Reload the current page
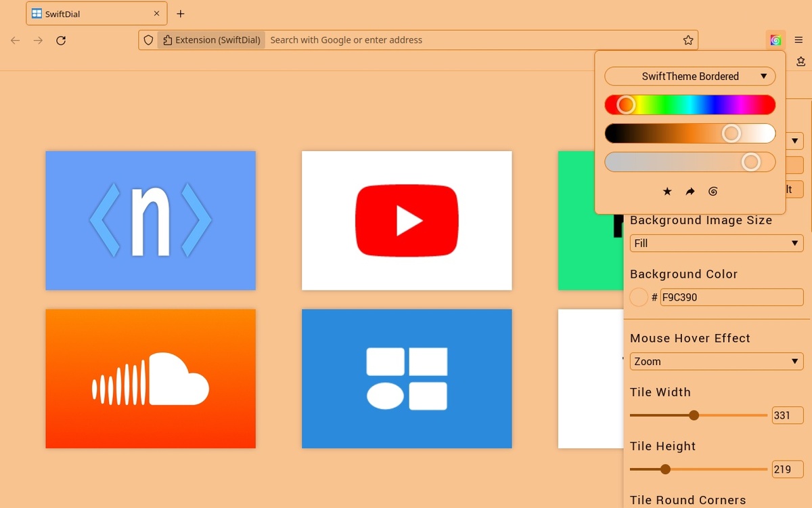Screen dimensions: 812x508 [61, 41]
